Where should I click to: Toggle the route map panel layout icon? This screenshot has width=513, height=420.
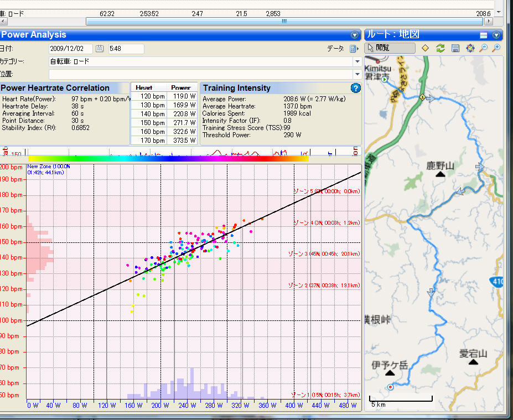[x=483, y=35]
